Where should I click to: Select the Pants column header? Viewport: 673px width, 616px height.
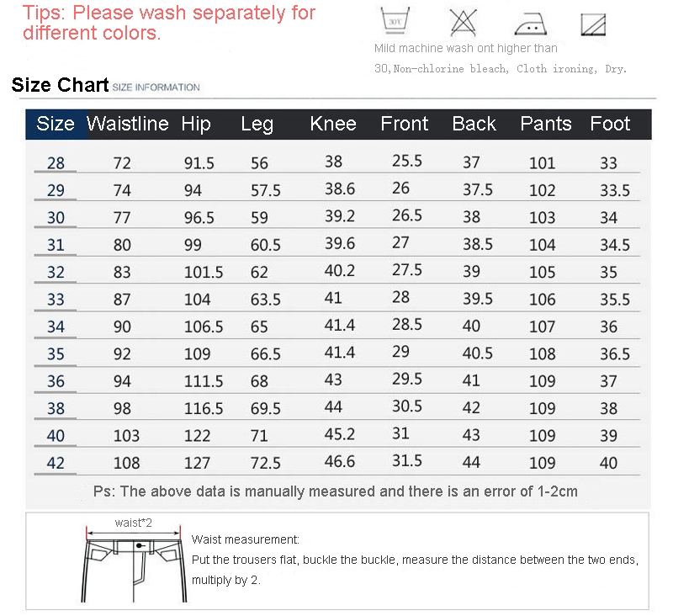[545, 124]
